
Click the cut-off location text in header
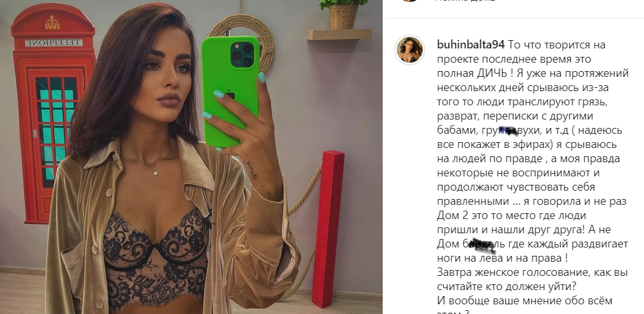pyautogui.click(x=465, y=1)
